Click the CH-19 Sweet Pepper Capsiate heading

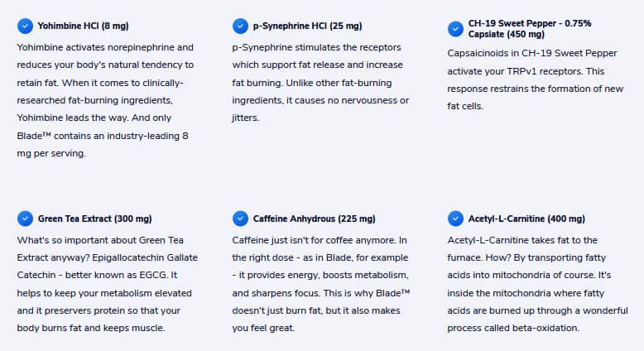(x=530, y=29)
